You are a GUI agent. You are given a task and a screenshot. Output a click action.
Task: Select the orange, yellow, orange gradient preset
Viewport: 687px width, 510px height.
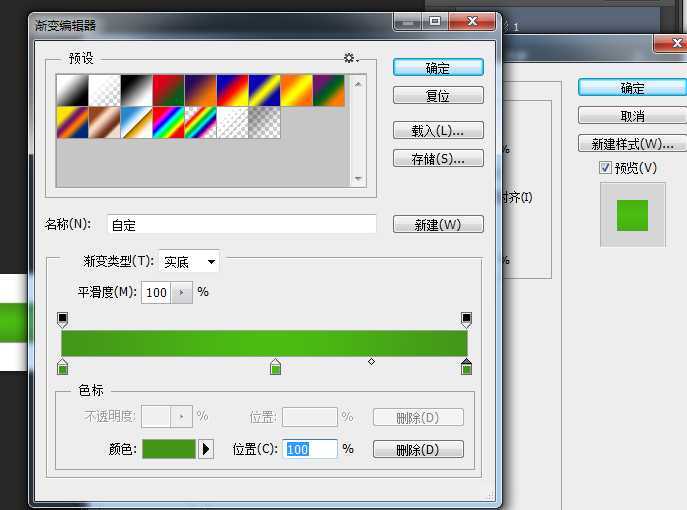[x=297, y=90]
